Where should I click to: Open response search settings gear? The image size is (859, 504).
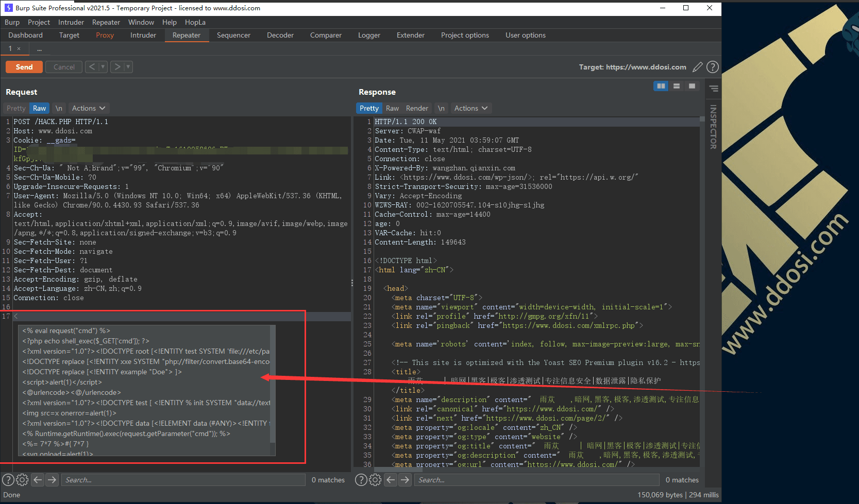pyautogui.click(x=375, y=480)
